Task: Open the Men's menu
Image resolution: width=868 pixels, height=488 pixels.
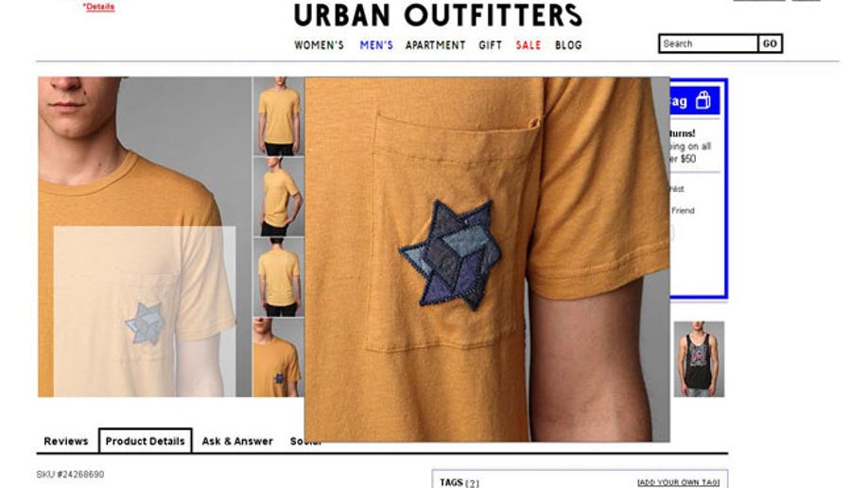Action: (x=376, y=45)
